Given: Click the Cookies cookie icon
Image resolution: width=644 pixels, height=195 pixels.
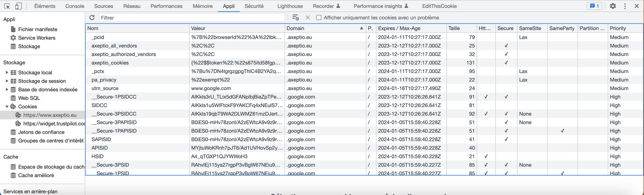Looking at the screenshot, I should 13,107.
